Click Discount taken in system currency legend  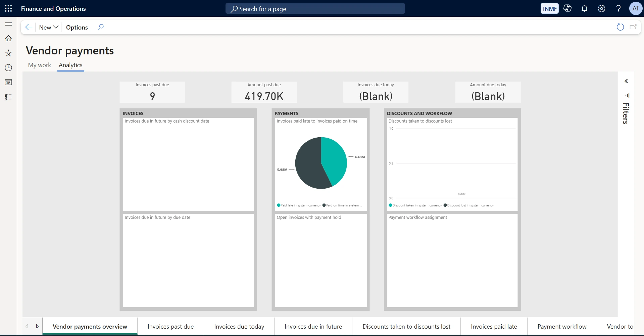[x=415, y=205]
